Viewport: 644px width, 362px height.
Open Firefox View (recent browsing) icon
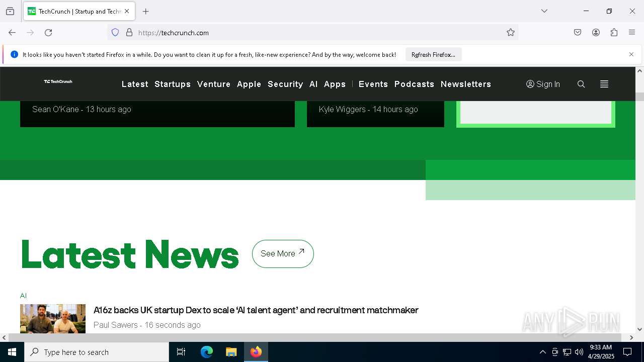(10, 11)
